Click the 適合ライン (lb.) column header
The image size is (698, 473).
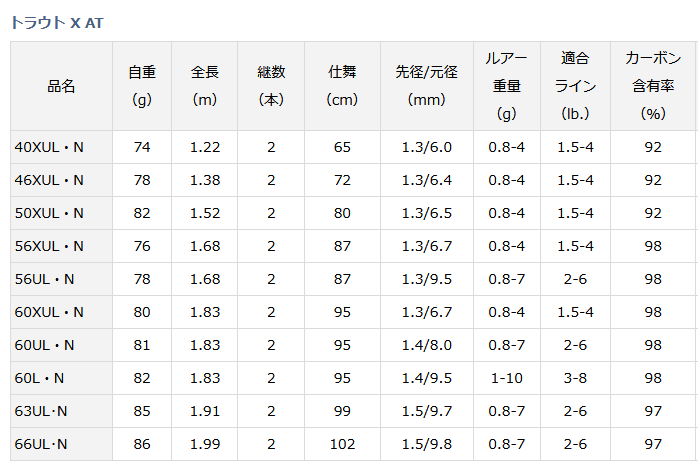point(576,86)
